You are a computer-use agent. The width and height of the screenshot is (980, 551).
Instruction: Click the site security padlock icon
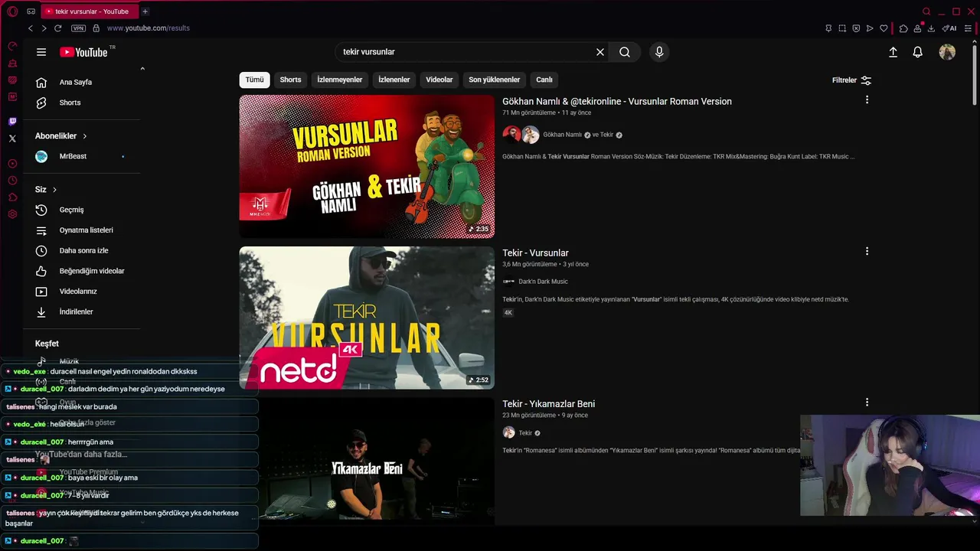96,28
